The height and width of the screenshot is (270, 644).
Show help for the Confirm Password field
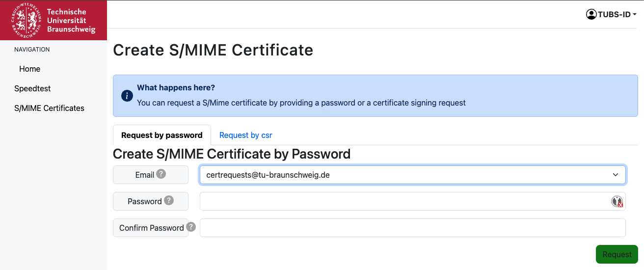[x=191, y=227]
